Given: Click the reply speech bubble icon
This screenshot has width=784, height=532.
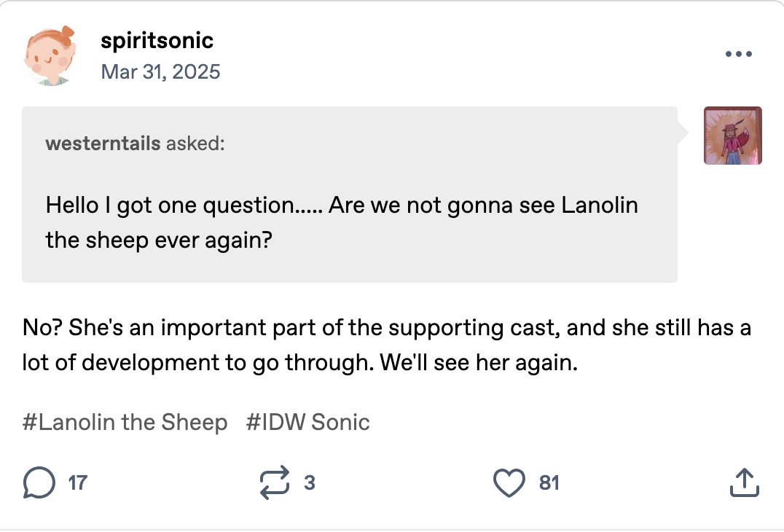Looking at the screenshot, I should (39, 482).
